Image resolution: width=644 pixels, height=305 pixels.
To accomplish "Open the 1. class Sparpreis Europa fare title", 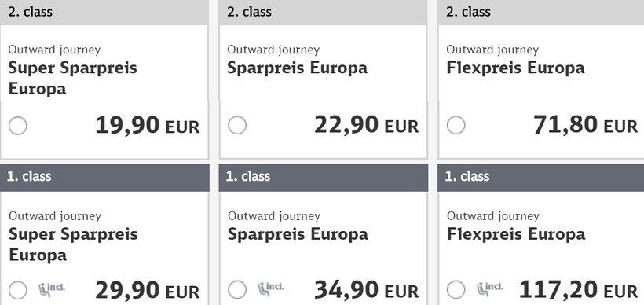I will [298, 234].
